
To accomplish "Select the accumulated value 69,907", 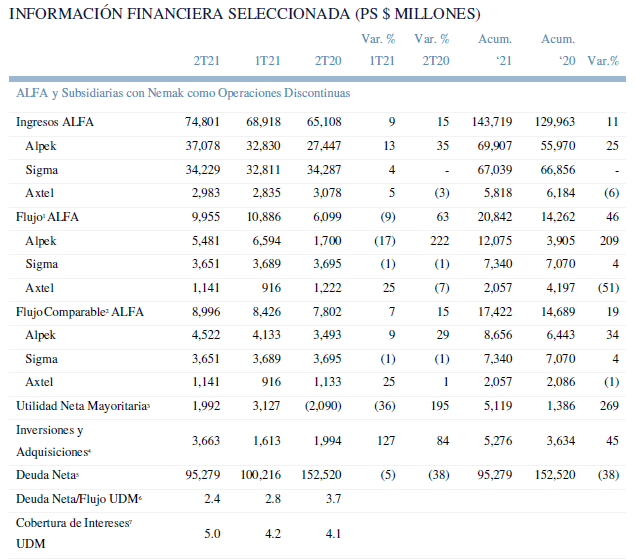I will click(x=495, y=146).
